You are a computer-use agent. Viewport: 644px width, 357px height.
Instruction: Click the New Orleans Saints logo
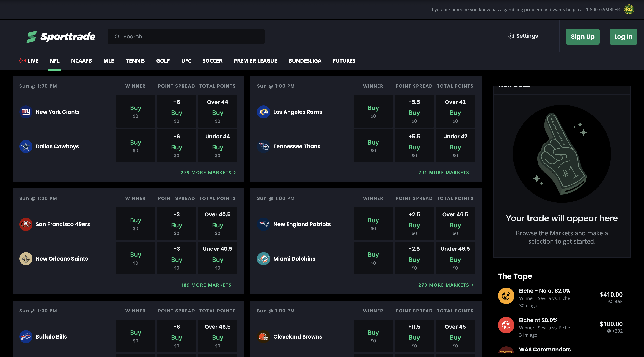[26, 259]
